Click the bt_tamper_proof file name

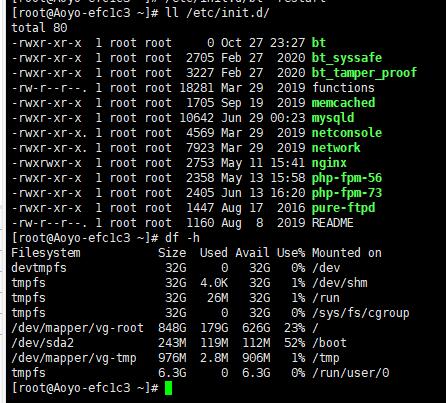tap(364, 73)
